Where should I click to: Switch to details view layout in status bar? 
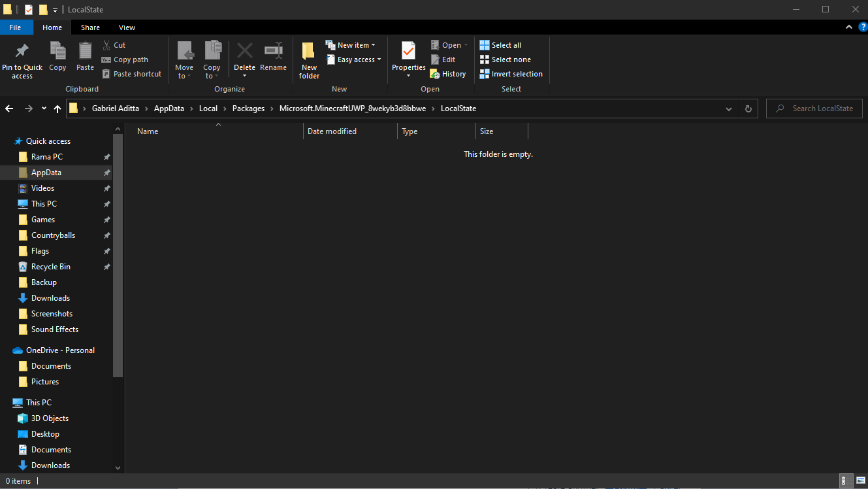846,481
